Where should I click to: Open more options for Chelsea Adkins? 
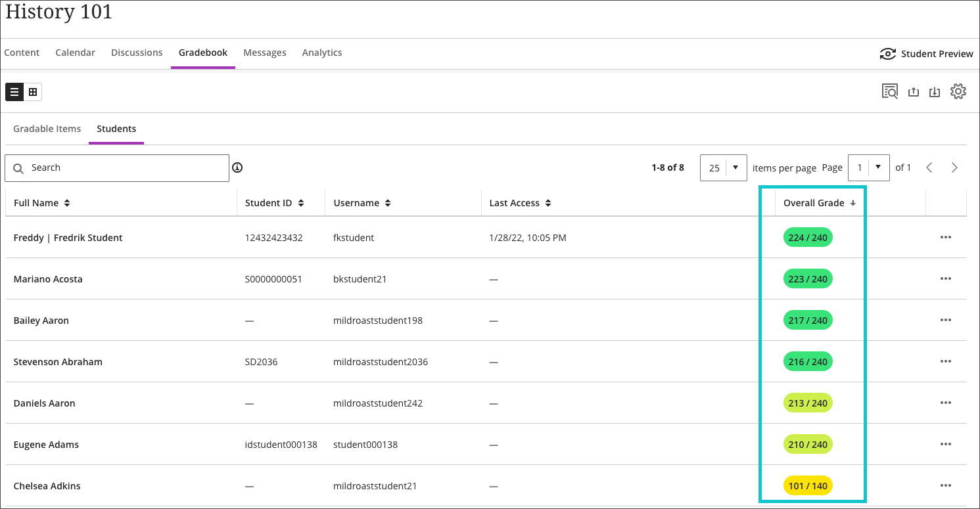tap(945, 485)
